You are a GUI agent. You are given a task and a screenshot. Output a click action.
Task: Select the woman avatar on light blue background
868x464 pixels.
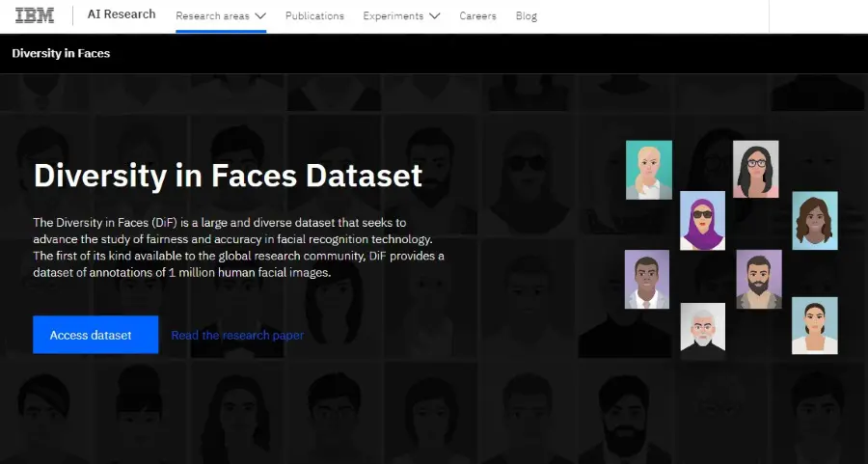coord(815,325)
